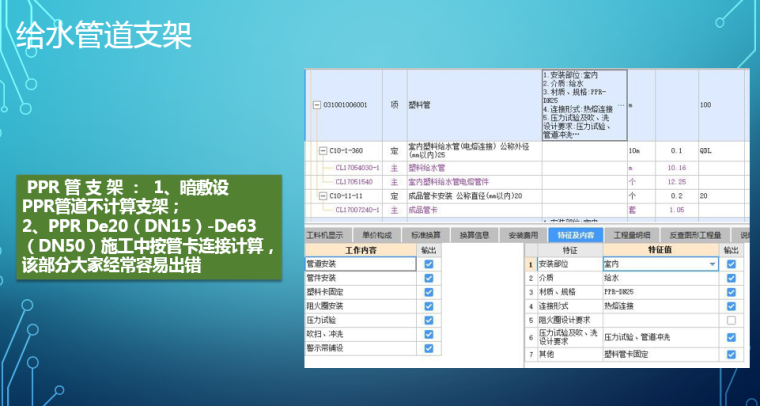Viewport: 760px width, 406px height.
Task: Click the 塑料给水管 material row
Action: [428, 168]
